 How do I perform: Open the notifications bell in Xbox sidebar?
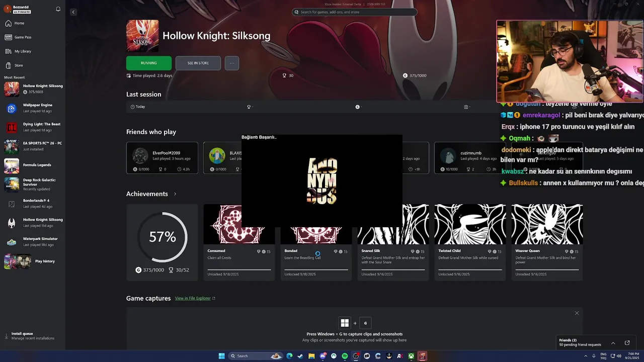[x=58, y=9]
